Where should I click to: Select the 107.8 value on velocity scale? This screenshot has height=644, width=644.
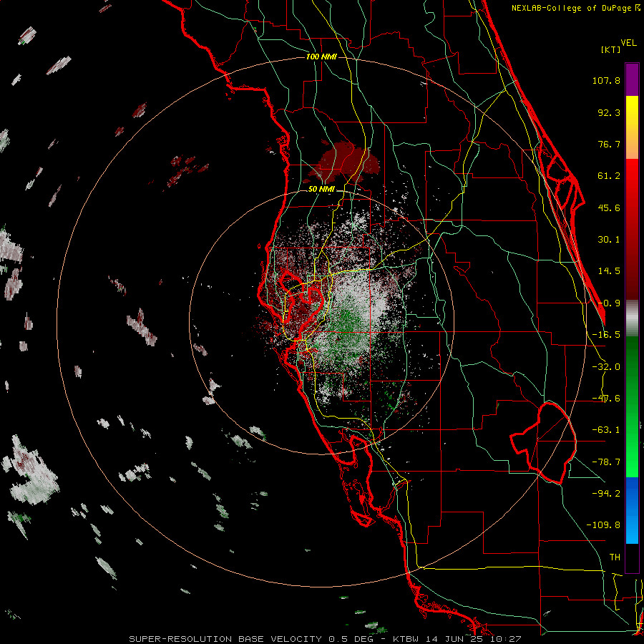coord(606,80)
